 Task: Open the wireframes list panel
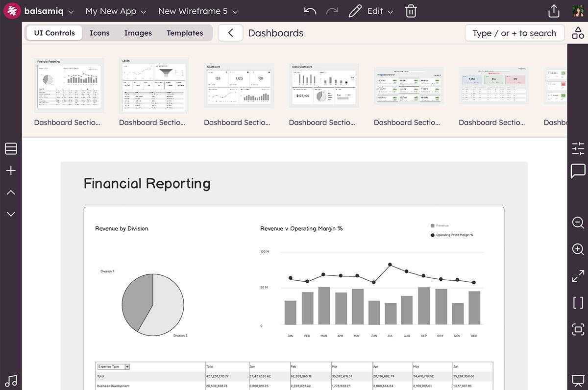pyautogui.click(x=11, y=148)
